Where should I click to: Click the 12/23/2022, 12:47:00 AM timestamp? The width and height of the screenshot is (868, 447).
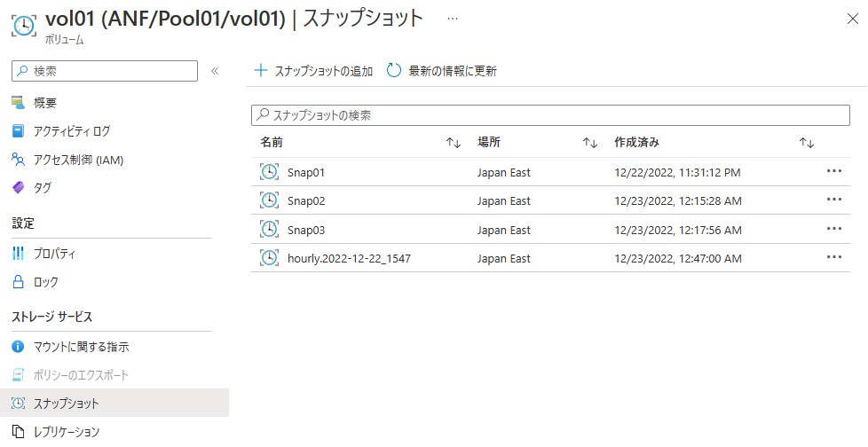coord(678,258)
